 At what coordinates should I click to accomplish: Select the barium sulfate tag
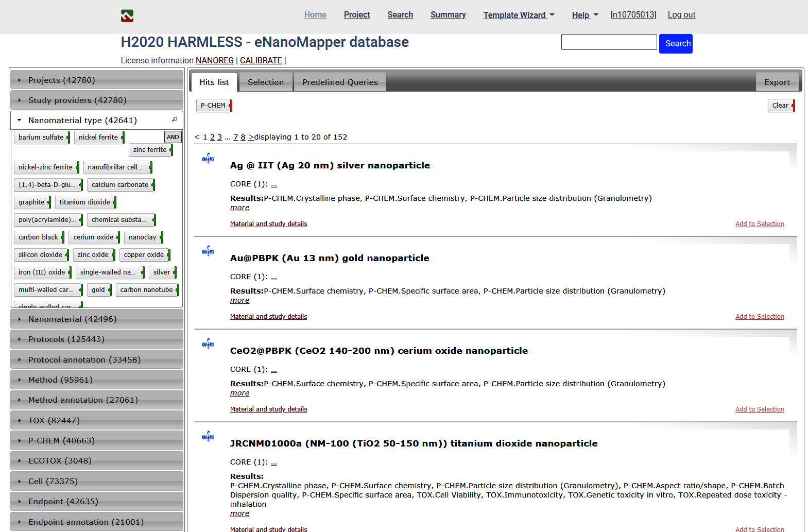tap(42, 138)
